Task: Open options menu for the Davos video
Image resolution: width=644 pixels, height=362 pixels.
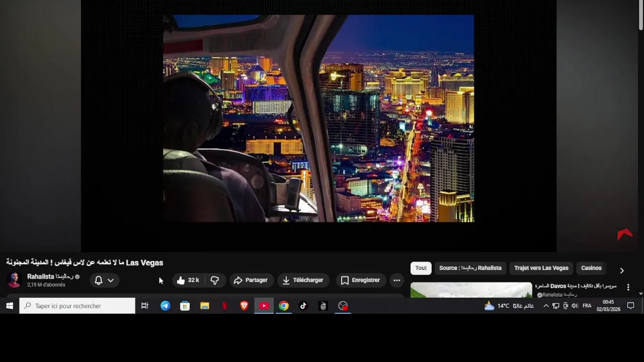Action: pos(628,287)
